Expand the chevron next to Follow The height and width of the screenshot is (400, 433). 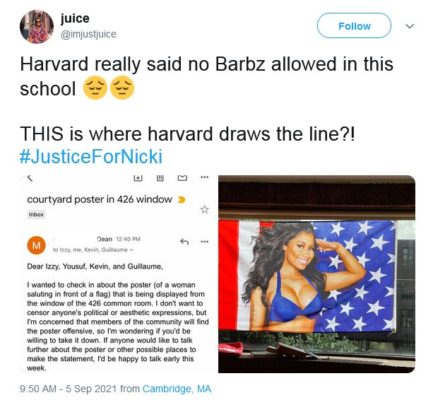click(x=410, y=26)
